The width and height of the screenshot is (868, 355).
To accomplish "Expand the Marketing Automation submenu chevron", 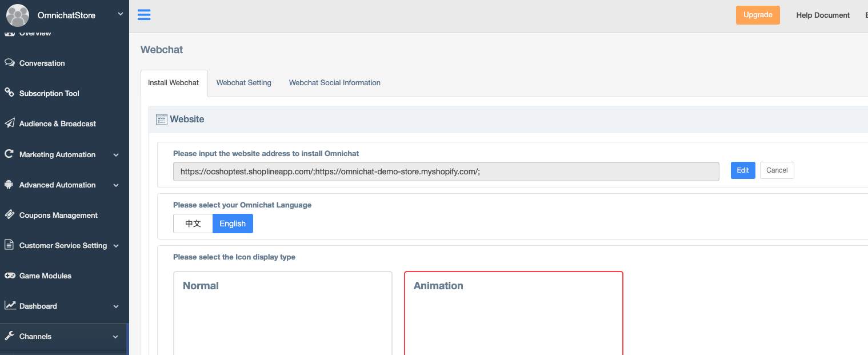I will click(116, 155).
